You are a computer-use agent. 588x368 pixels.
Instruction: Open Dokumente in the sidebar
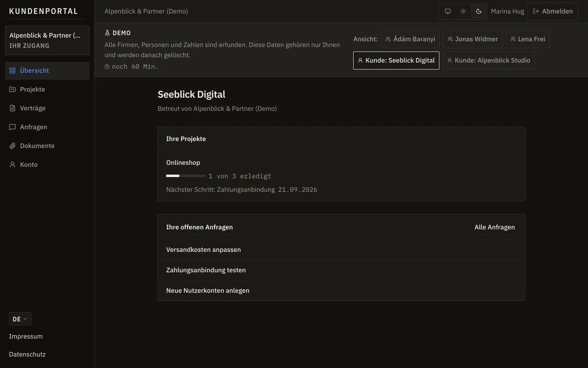(x=47, y=146)
